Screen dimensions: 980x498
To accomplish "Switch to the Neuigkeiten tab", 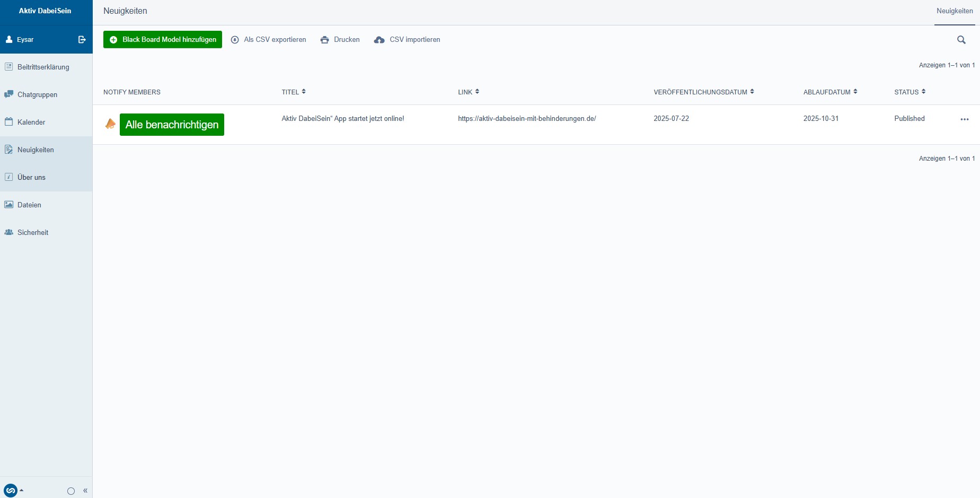I will tap(954, 10).
